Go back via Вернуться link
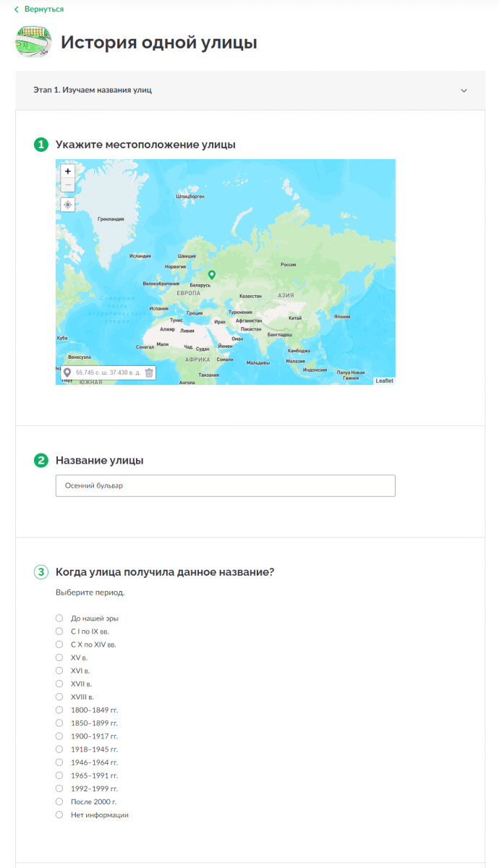The image size is (499, 868). (39, 9)
